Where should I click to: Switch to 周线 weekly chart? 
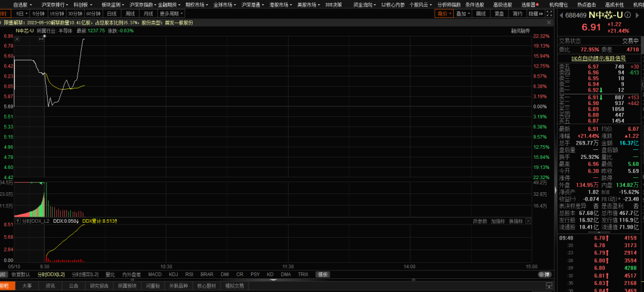coord(130,14)
